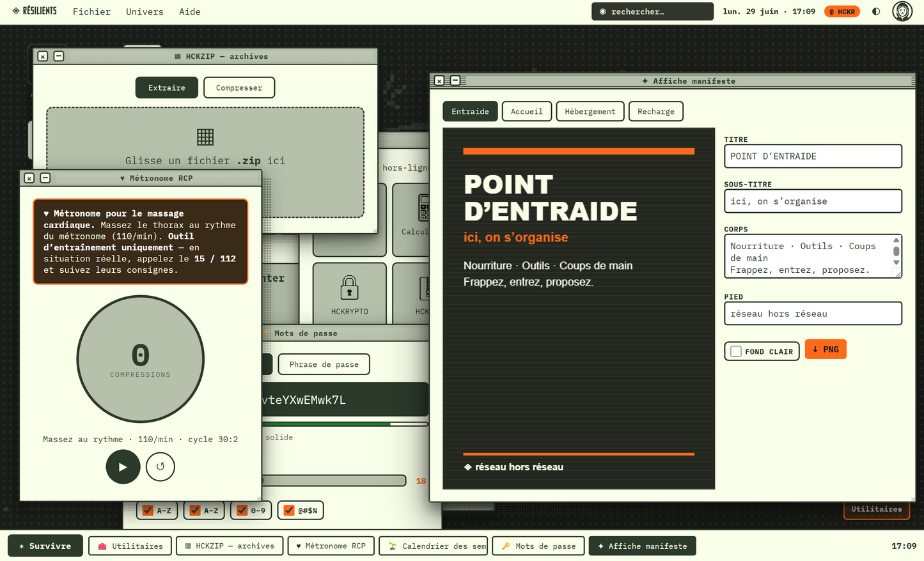Image resolution: width=924 pixels, height=561 pixels.
Task: Adjust the password length slider
Action: (x=333, y=480)
